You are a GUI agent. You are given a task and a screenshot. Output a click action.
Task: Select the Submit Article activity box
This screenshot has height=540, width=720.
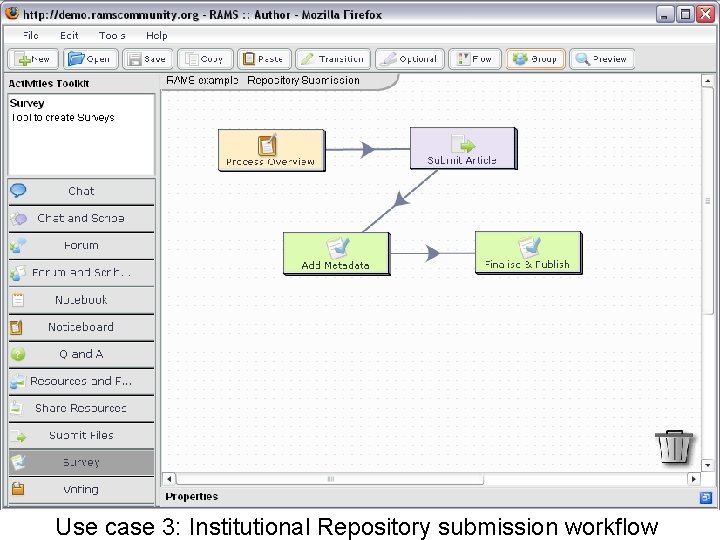[x=463, y=148]
